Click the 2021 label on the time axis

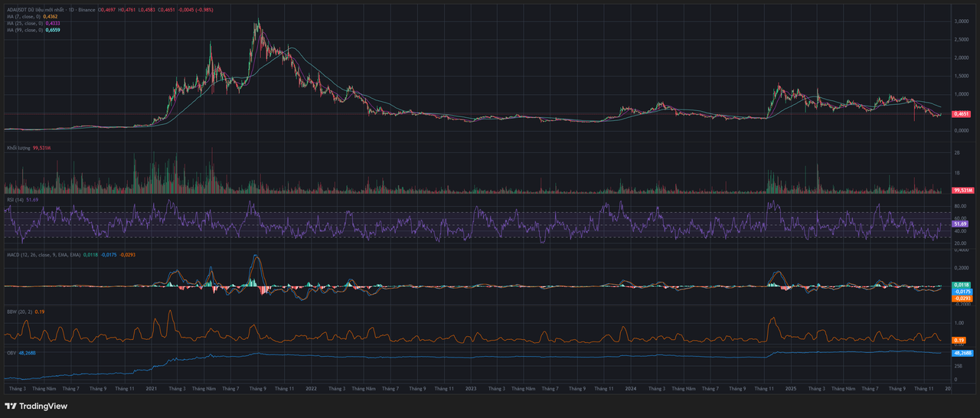tap(151, 389)
